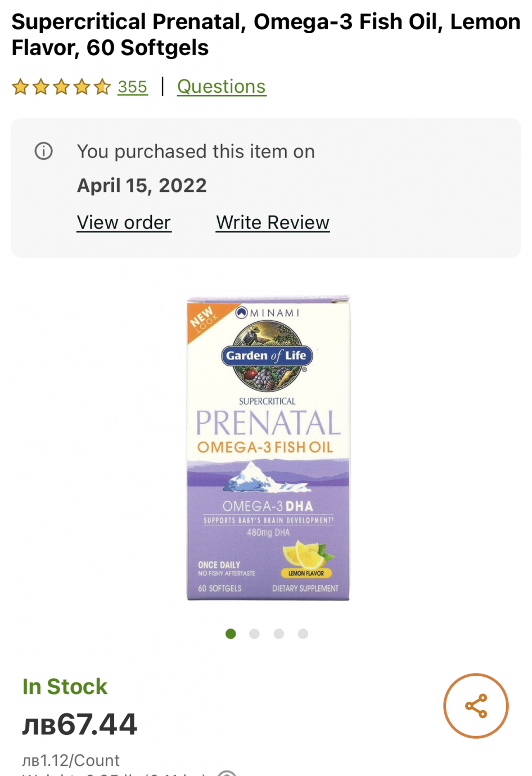
Task: Click the first gold rating star
Action: [x=20, y=87]
